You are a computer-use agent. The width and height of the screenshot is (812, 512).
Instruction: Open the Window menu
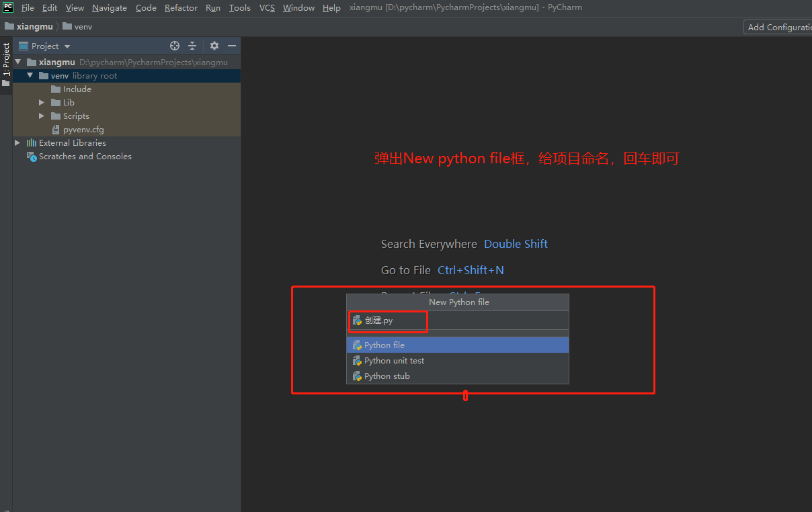(x=298, y=8)
